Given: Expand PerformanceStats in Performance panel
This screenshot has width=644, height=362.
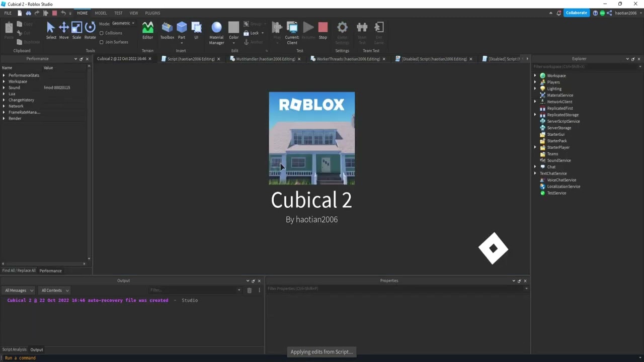Looking at the screenshot, I should coord(4,75).
